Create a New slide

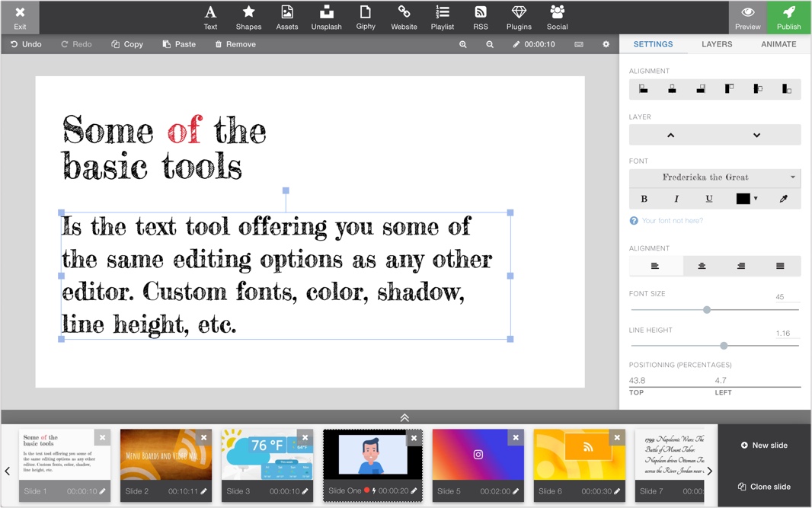tap(764, 445)
